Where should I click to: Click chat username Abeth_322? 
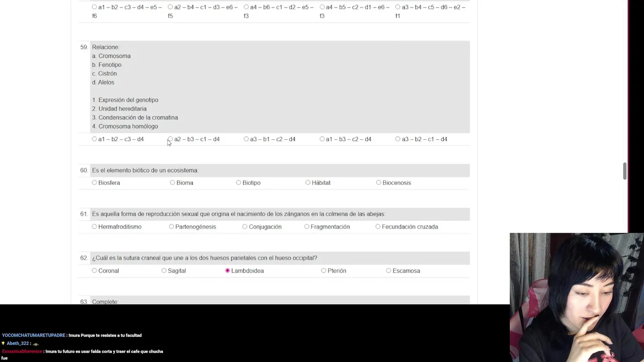tap(18, 343)
